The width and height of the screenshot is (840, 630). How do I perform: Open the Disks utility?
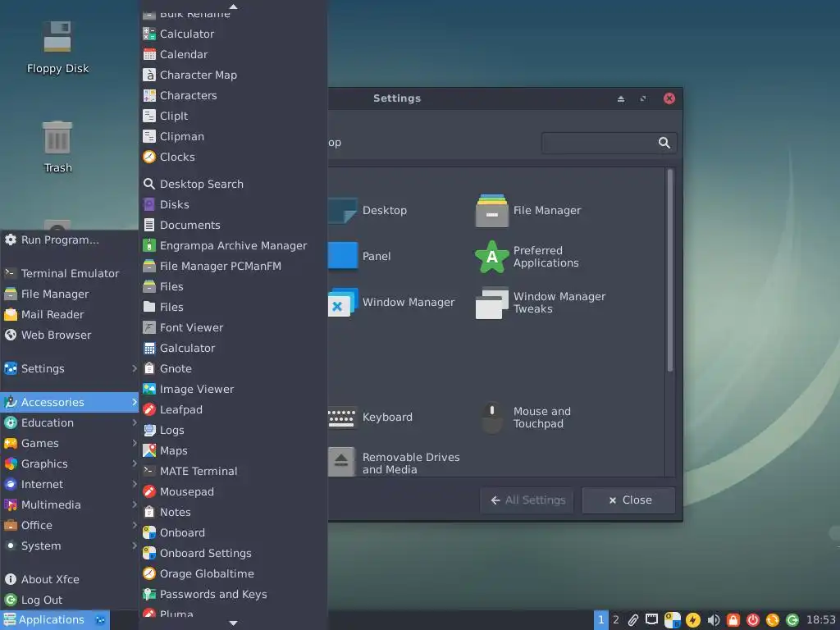pyautogui.click(x=233, y=204)
